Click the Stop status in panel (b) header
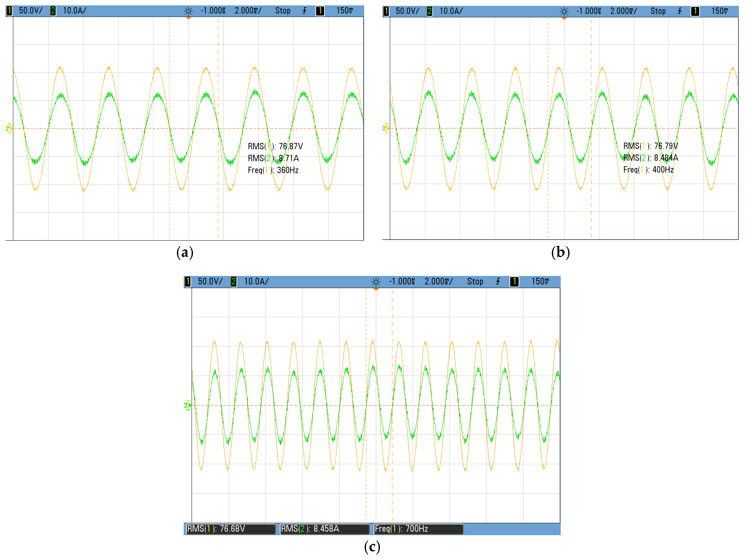The width and height of the screenshot is (745, 560). tap(658, 11)
